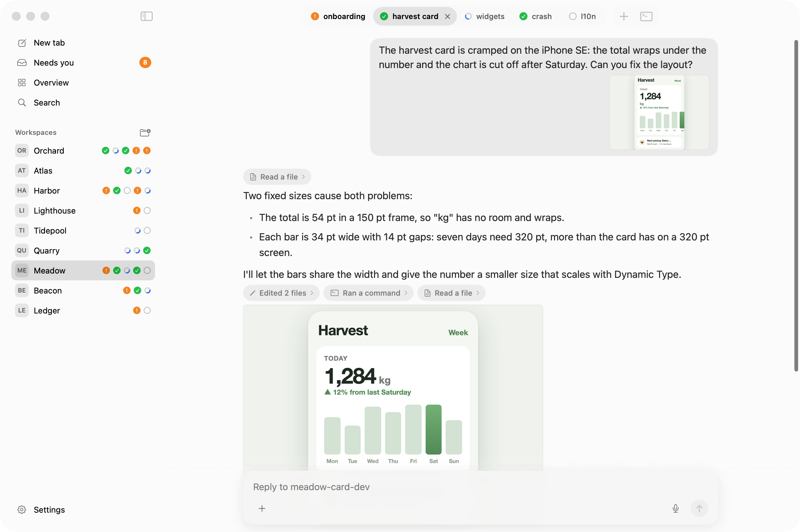Image resolution: width=800 pixels, height=532 pixels.
Task: Close the harvest card tab
Action: [447, 16]
